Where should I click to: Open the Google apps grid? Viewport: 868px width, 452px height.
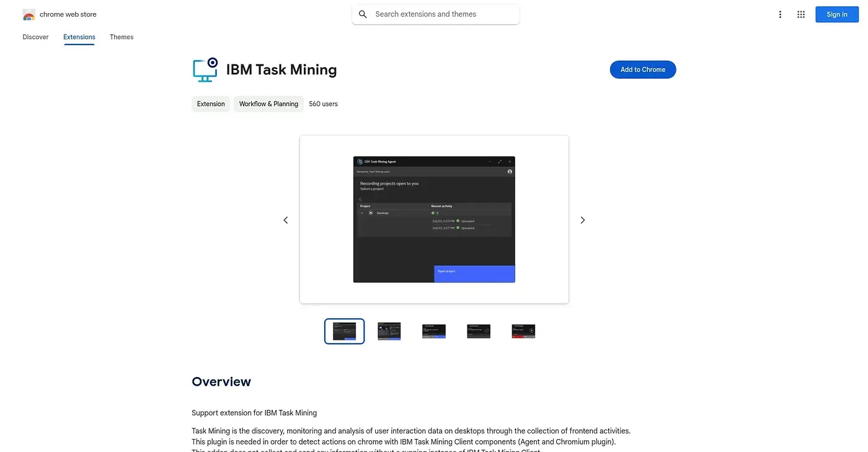click(x=801, y=14)
